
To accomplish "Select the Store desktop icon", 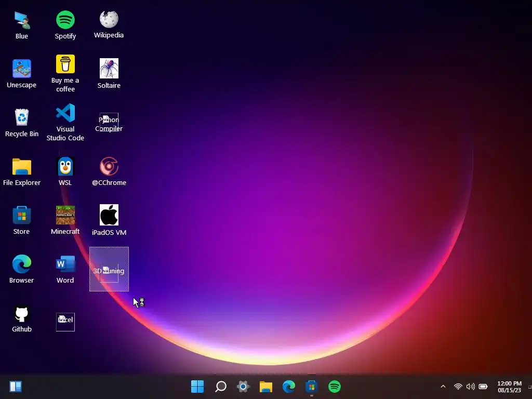I will (22, 220).
